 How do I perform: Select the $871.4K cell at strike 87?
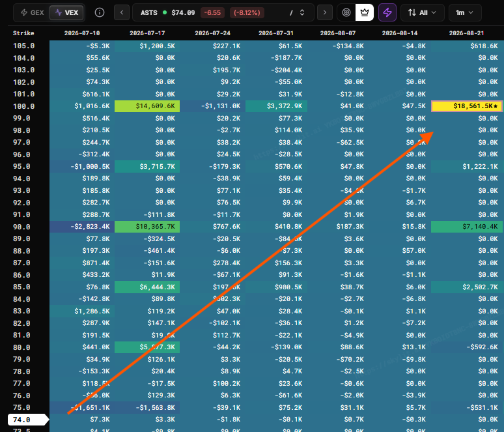[x=82, y=263]
